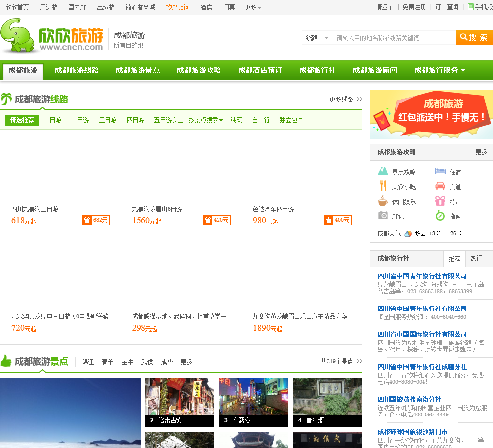Open the 洛带古镇 attraction thumbnail
The width and height of the screenshot is (493, 448).
tap(180, 402)
